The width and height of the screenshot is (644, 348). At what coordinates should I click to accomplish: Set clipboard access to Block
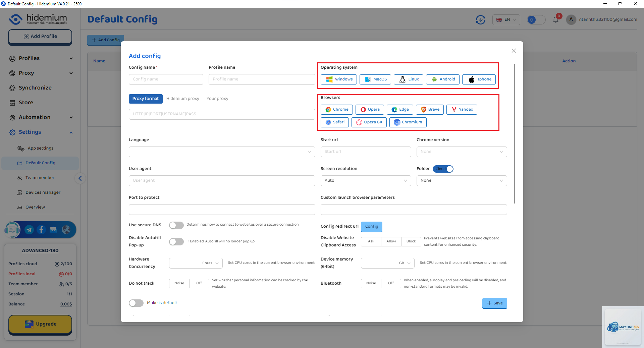[411, 241]
